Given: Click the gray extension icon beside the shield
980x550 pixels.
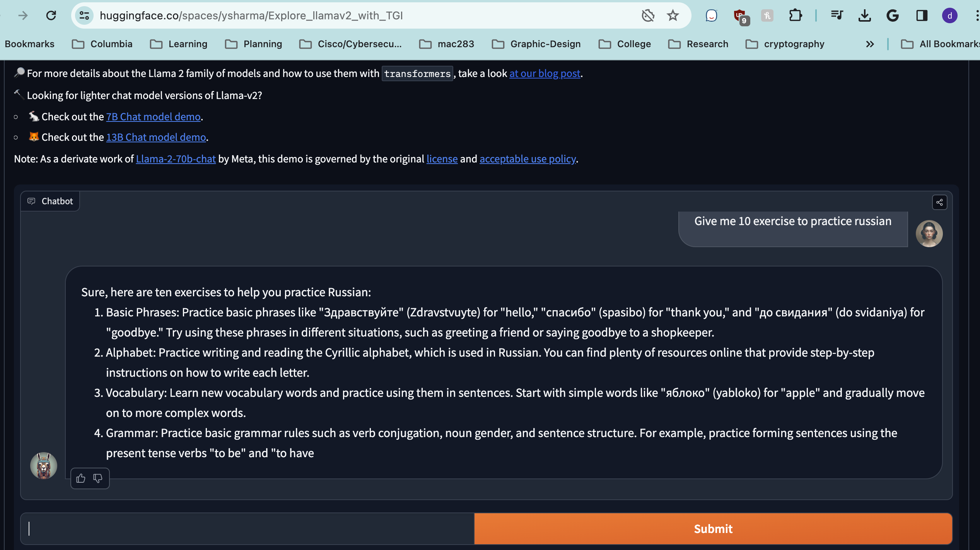Looking at the screenshot, I should click(x=767, y=15).
